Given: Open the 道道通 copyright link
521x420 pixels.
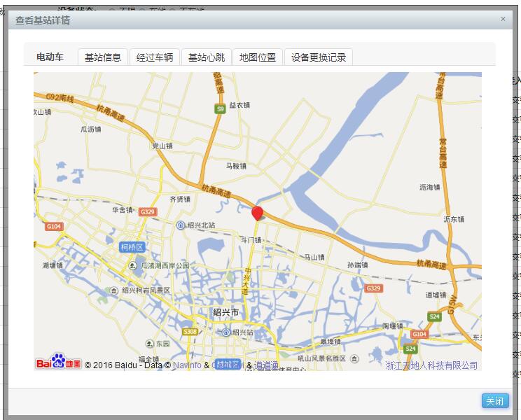Looking at the screenshot, I should pyautogui.click(x=266, y=365).
